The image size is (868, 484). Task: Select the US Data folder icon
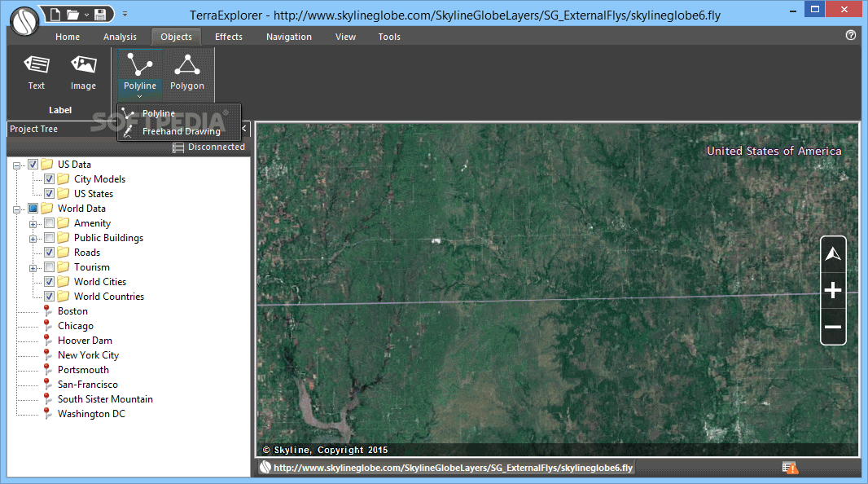point(47,164)
